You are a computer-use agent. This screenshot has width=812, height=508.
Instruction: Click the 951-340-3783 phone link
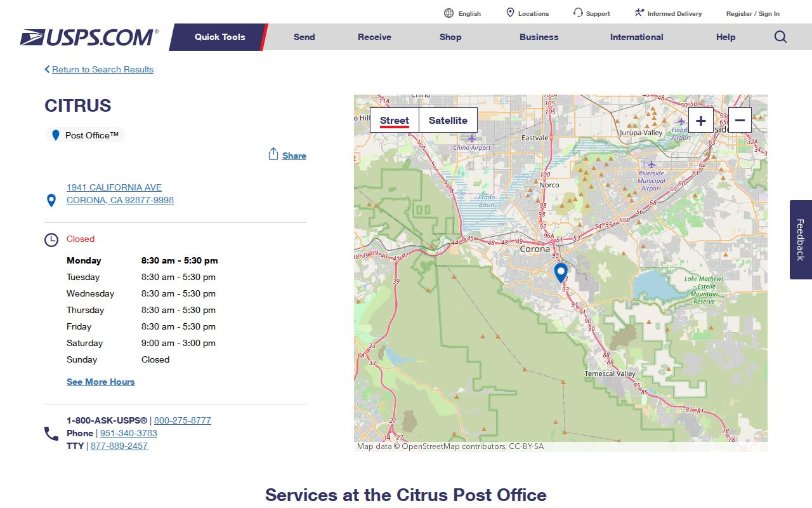(129, 433)
